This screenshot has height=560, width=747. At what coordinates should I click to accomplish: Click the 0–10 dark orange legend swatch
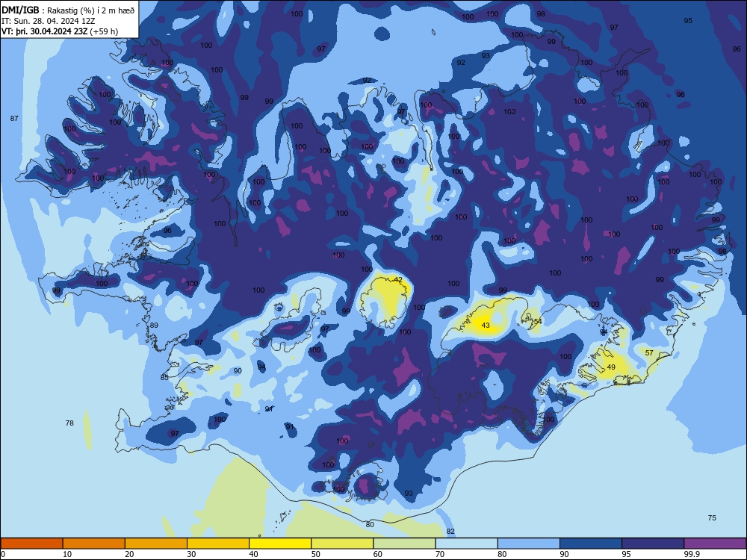(x=31, y=544)
